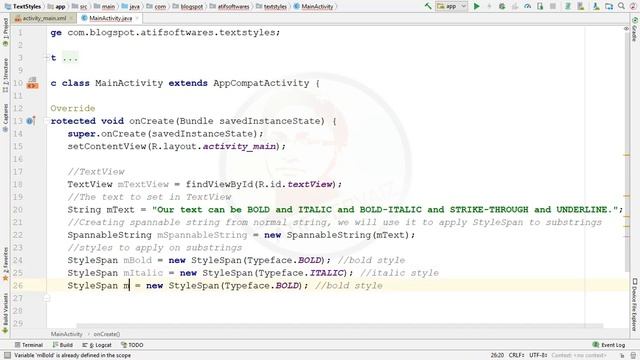Viewport: 640px width, 360px height.
Task: Open the Captures tool window
Action: tap(5, 118)
